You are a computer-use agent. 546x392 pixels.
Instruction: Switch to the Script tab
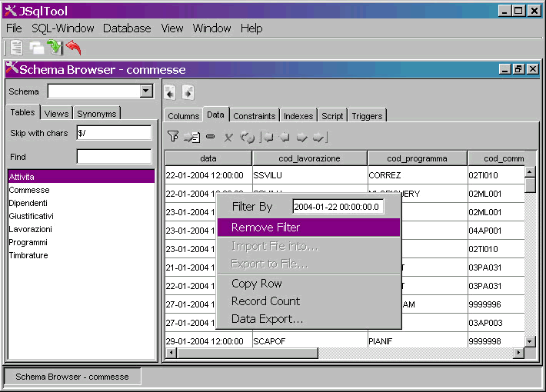332,116
